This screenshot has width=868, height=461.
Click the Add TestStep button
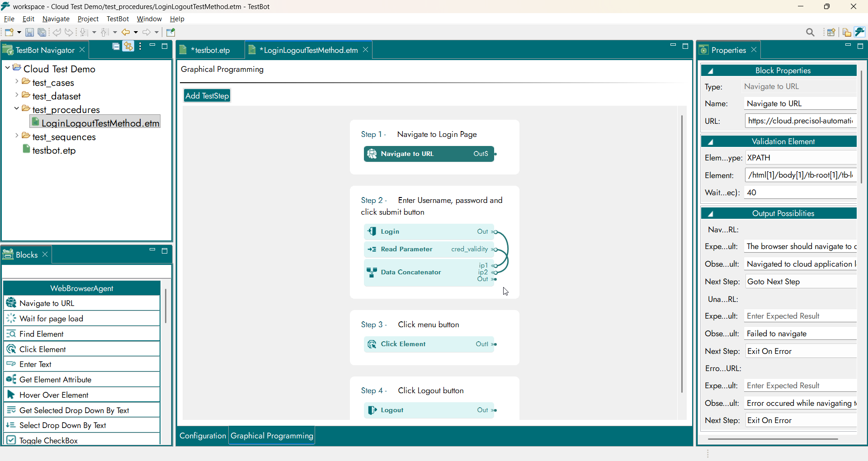point(207,96)
